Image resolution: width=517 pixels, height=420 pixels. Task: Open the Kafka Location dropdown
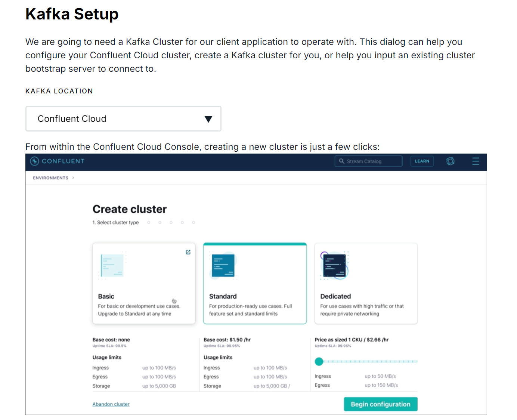(x=123, y=119)
